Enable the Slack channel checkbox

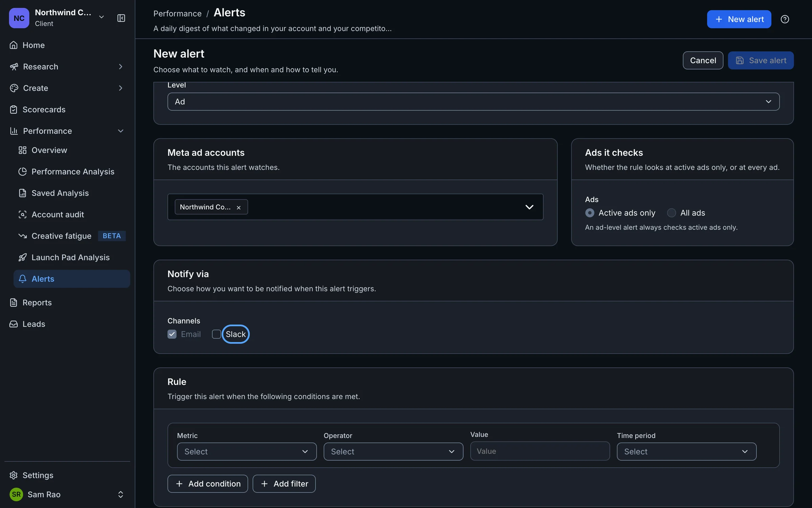point(216,334)
